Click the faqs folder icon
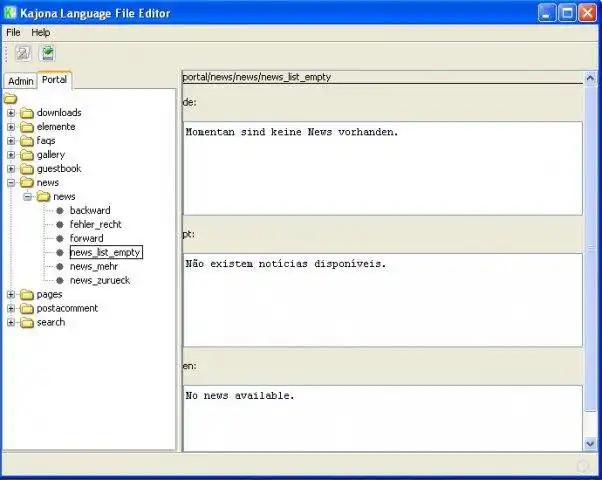The image size is (602, 480). click(x=27, y=141)
